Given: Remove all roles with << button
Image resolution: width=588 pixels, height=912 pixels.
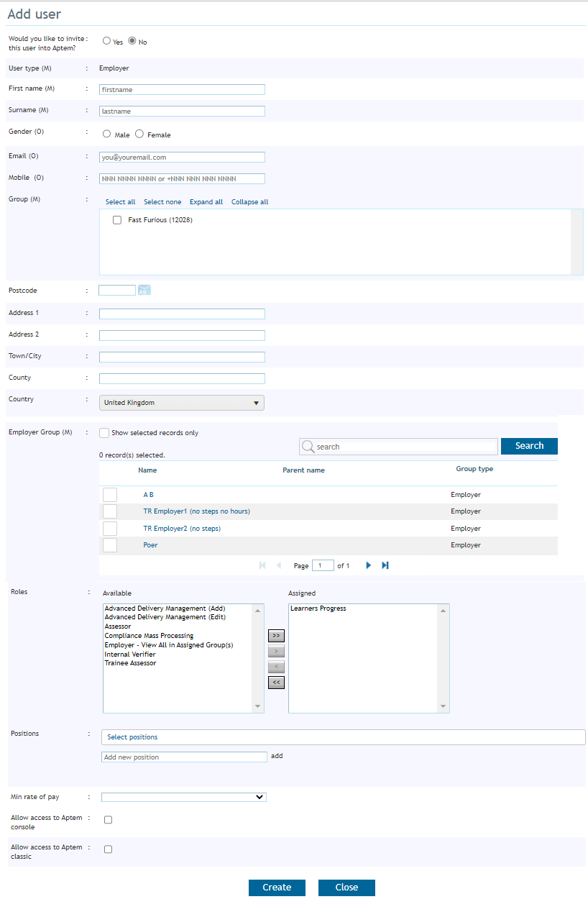Looking at the screenshot, I should (276, 682).
